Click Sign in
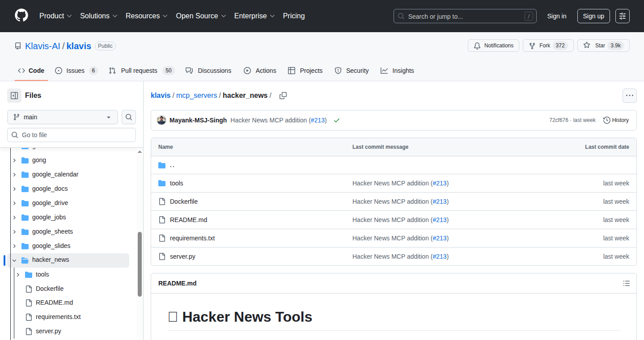This screenshot has height=340, width=644. pyautogui.click(x=557, y=16)
